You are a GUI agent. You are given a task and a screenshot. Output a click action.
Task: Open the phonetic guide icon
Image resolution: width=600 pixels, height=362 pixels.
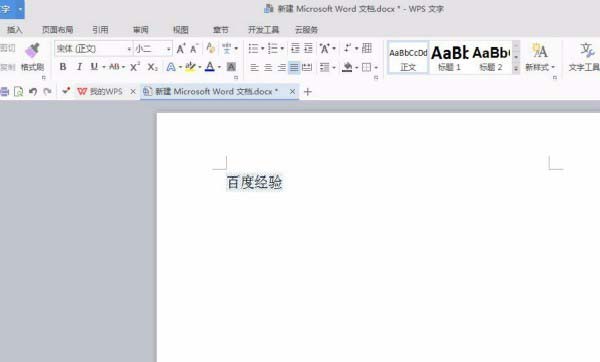point(227,49)
